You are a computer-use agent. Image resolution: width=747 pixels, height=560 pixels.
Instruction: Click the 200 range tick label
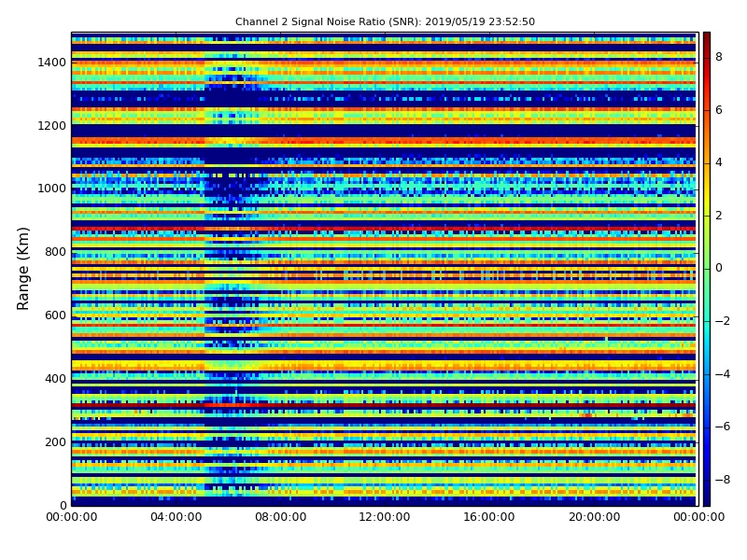pos(55,441)
